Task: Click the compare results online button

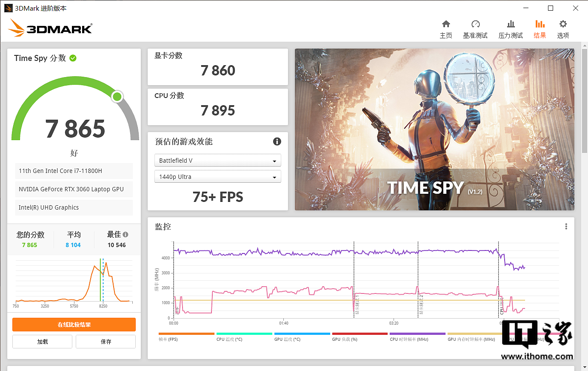Action: 74,325
